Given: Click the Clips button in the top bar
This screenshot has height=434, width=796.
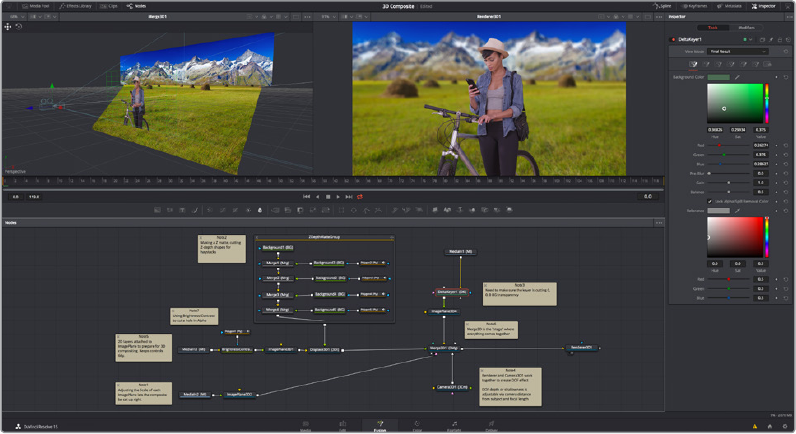Looking at the screenshot, I should coord(108,6).
